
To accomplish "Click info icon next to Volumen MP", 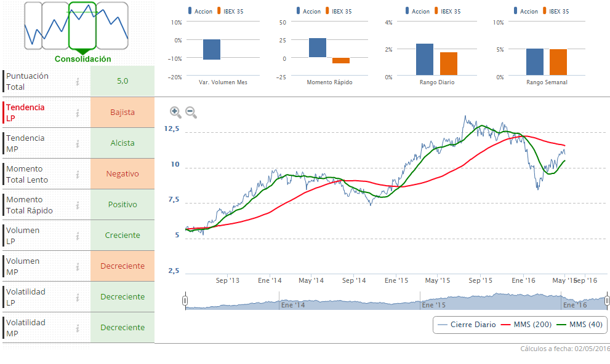I will [78, 266].
